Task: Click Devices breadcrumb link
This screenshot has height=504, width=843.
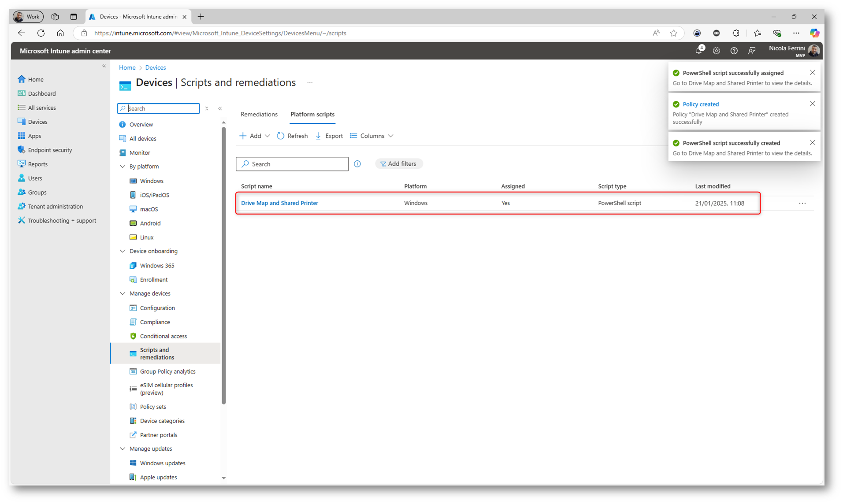Action: coord(156,67)
